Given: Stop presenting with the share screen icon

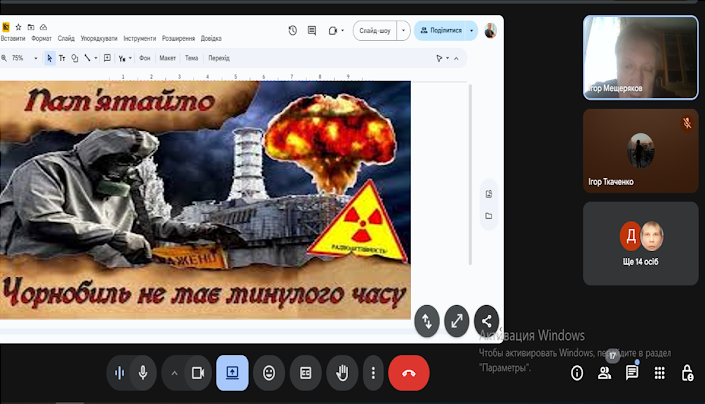Looking at the screenshot, I should 232,373.
